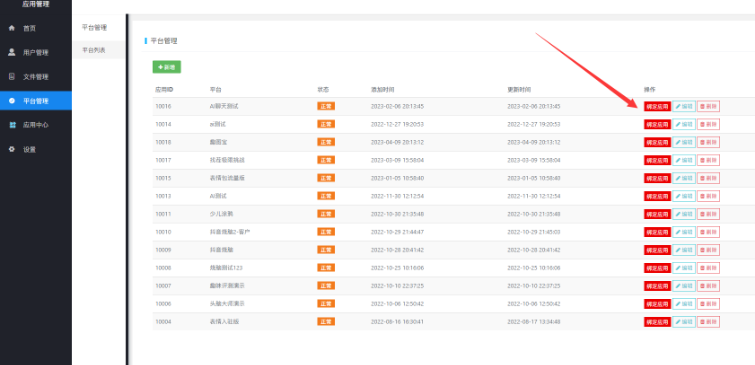Delete app 10008 with the trash button
Viewport: 755px width, 365px height.
[708, 268]
